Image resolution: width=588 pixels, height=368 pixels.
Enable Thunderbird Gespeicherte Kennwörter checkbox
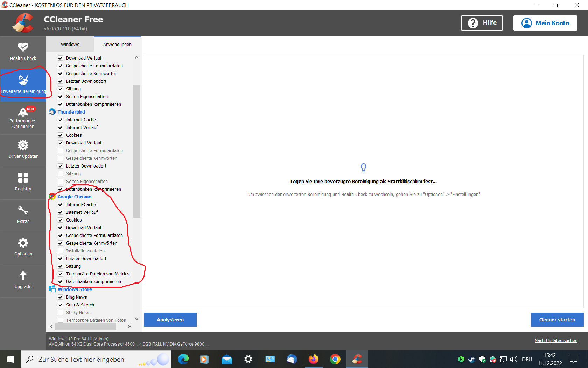click(x=60, y=158)
